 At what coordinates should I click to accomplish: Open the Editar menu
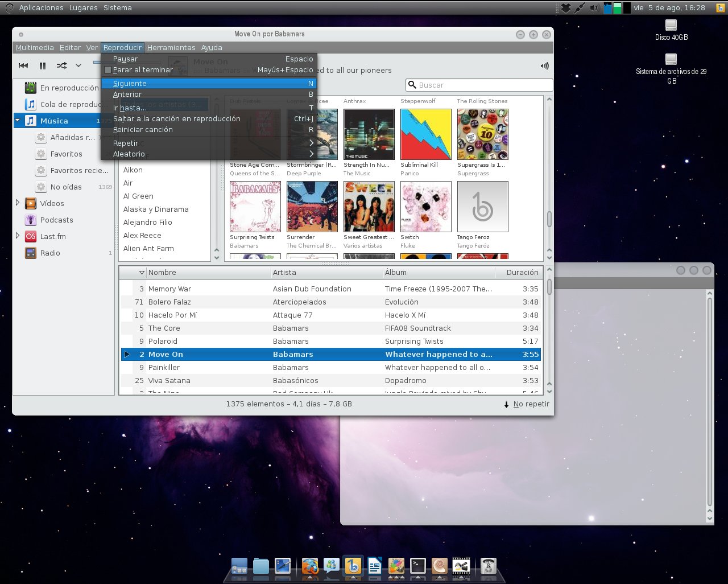click(70, 47)
